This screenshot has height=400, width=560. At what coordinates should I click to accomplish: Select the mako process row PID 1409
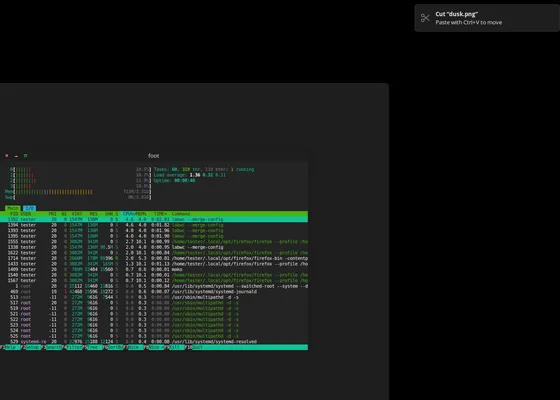154,269
